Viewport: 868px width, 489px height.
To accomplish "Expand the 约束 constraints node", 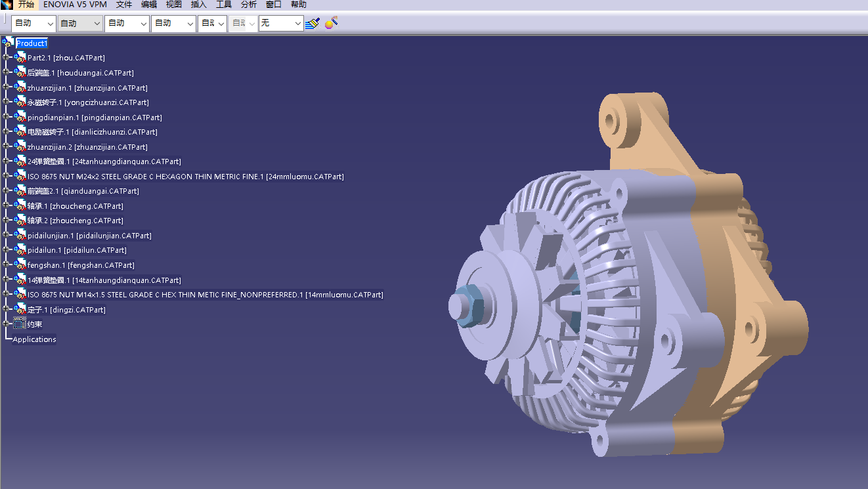I will pos(6,324).
